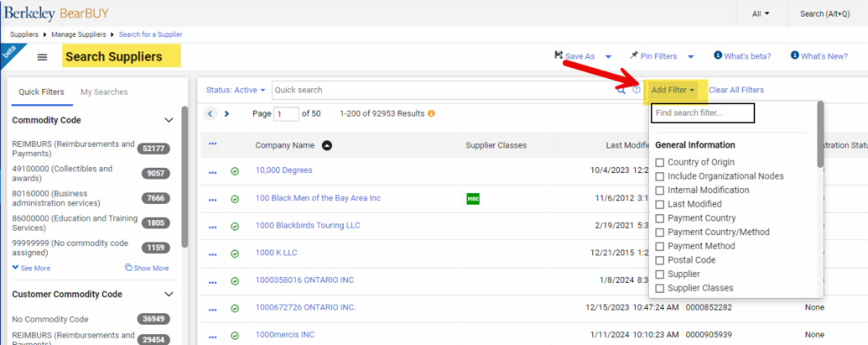Enable the Payment Method filter checkbox
Screen dimensions: 868x345
[660, 247]
